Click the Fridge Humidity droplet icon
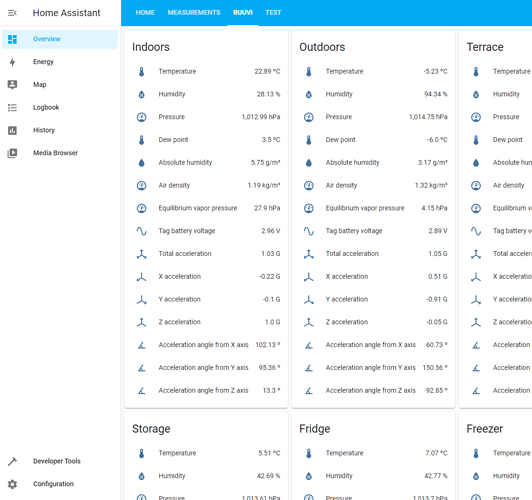Image resolution: width=532 pixels, height=500 pixels. (x=309, y=476)
